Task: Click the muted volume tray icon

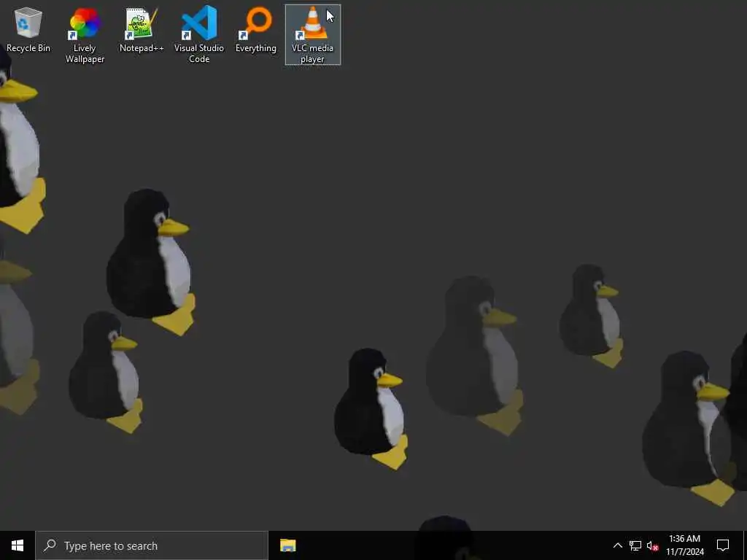Action: tap(653, 545)
